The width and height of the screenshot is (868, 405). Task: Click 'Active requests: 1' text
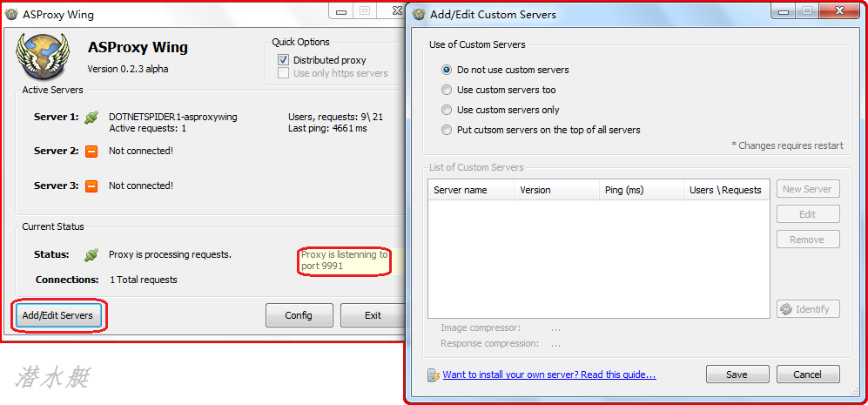(x=147, y=129)
